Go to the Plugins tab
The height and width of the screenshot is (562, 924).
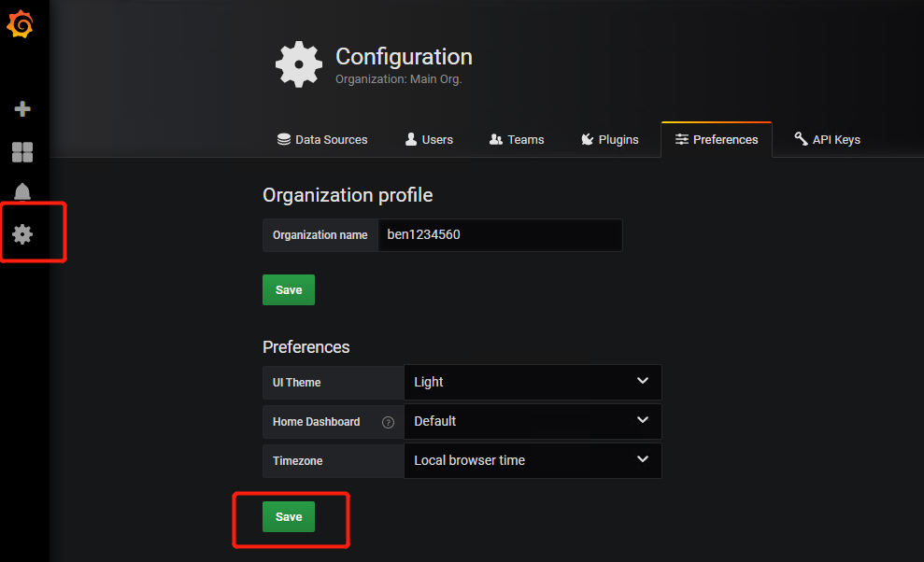point(609,140)
